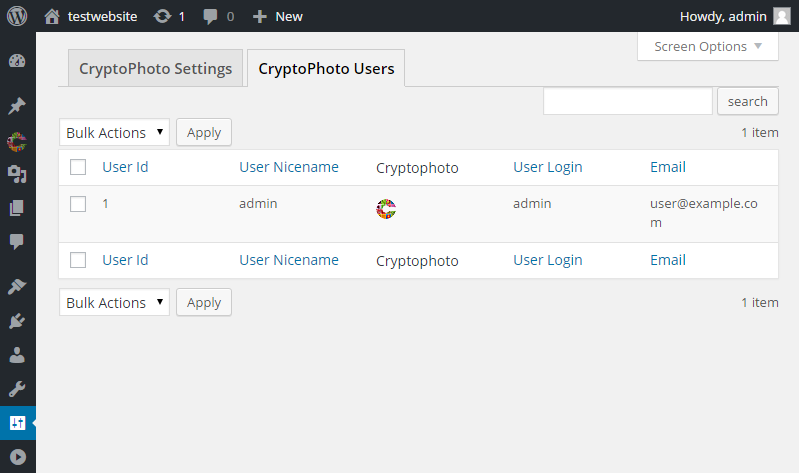The width and height of the screenshot is (799, 473).
Task: Open Plugins plug sidebar icon
Action: coord(17,321)
